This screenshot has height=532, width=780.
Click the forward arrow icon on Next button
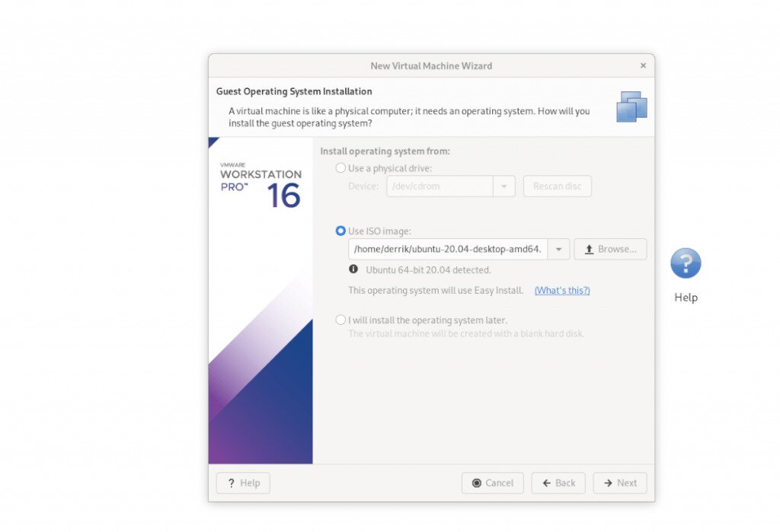click(x=607, y=483)
